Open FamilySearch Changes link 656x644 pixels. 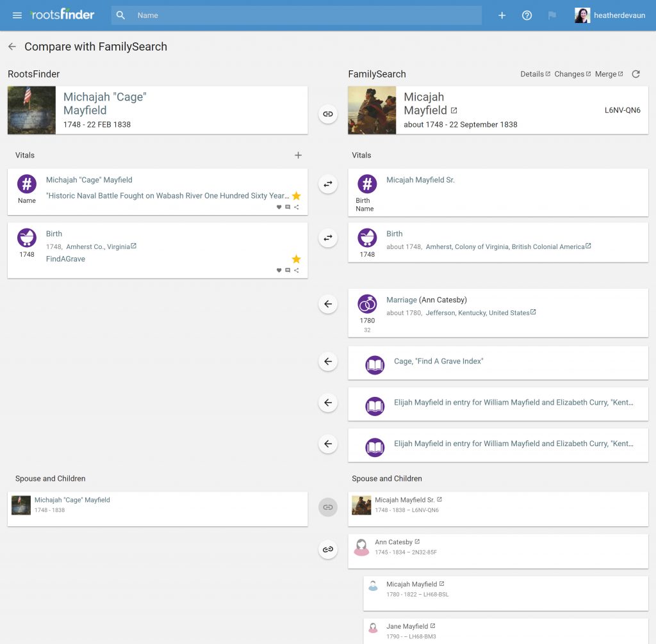coord(572,74)
